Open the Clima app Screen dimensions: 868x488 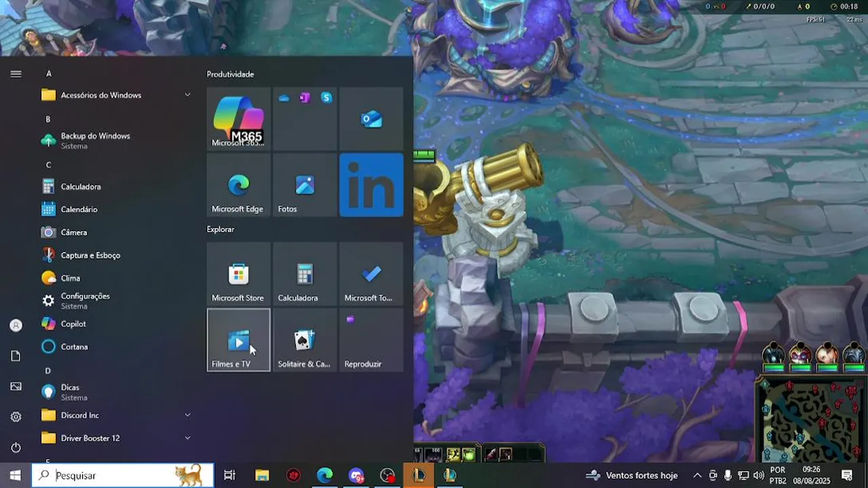(116, 279)
